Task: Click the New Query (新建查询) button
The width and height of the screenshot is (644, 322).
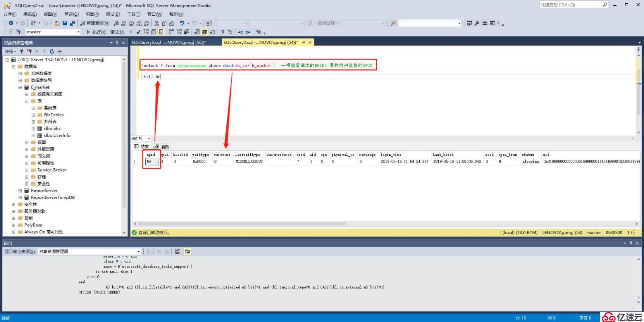Action: coord(95,23)
